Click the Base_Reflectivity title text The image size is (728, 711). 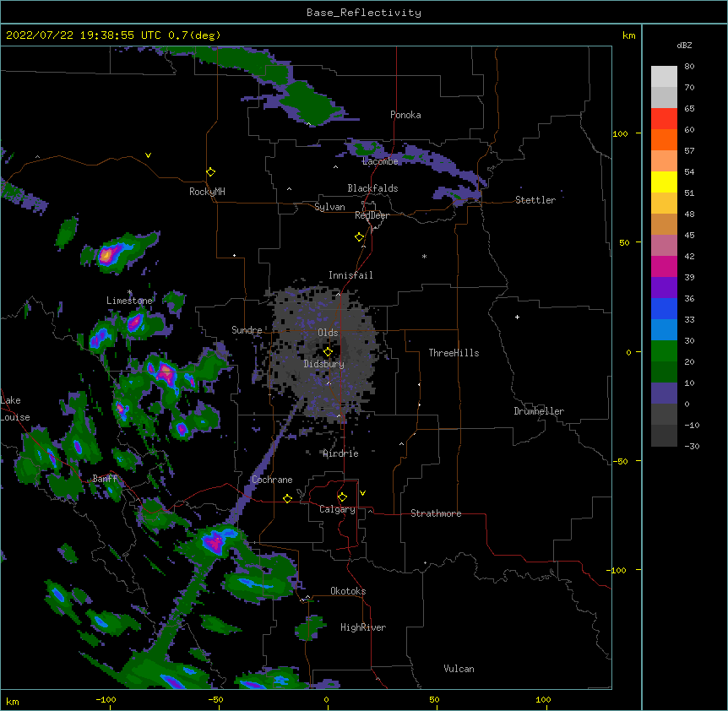point(364,13)
